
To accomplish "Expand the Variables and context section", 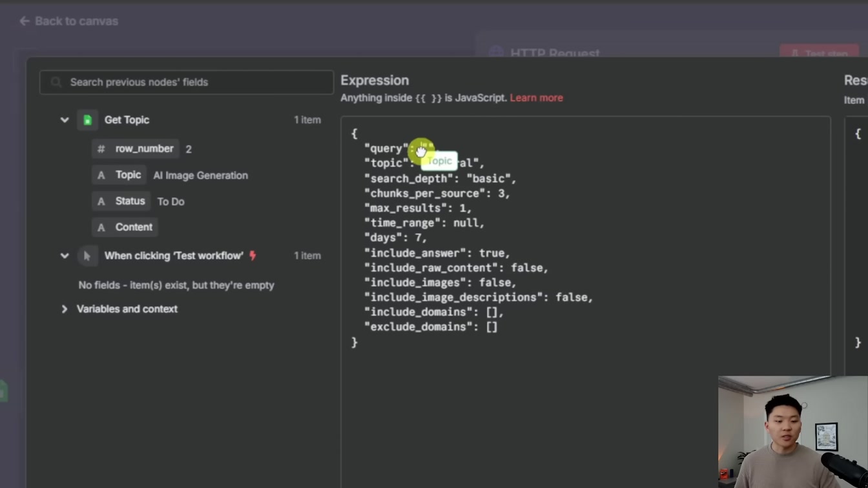I will (65, 309).
